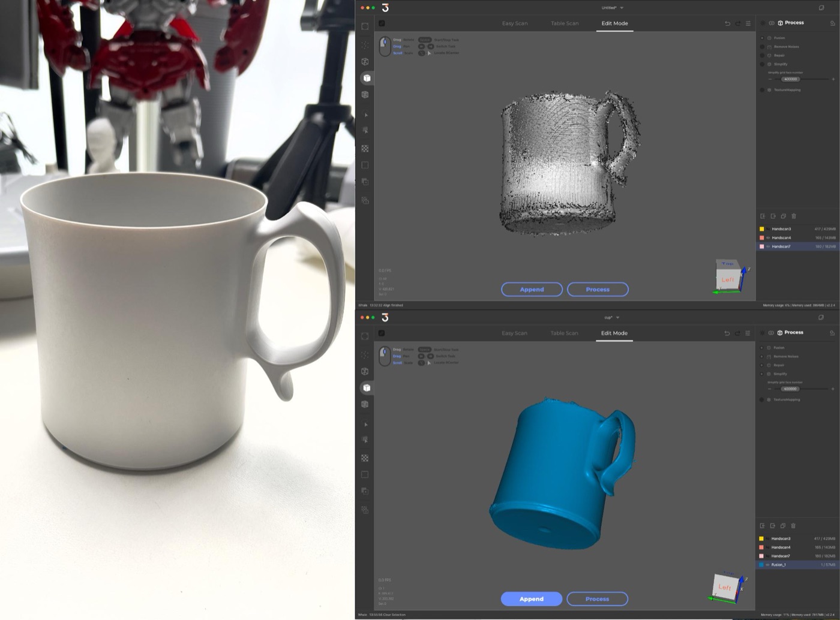Select the wireframe cube view icon in the cup window sidebar
The width and height of the screenshot is (840, 620).
click(x=365, y=371)
